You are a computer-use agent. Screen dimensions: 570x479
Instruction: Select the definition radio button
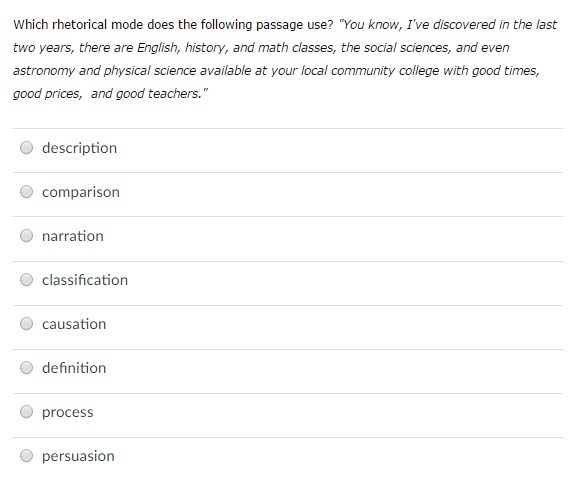(26, 367)
